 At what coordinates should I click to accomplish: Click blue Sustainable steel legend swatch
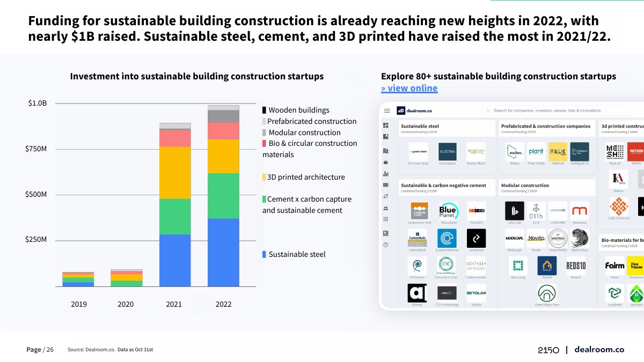click(264, 255)
